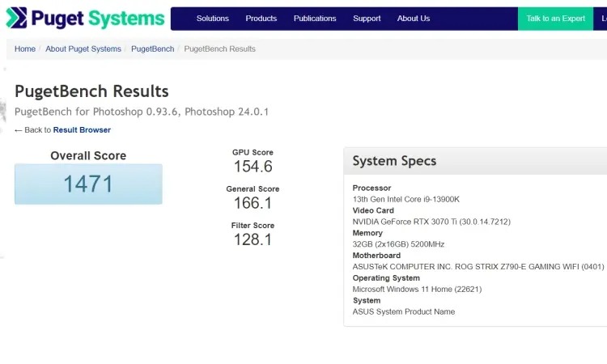Click 13th Gen Intel Core i9-13900K text
The image size is (607, 364).
click(x=405, y=199)
